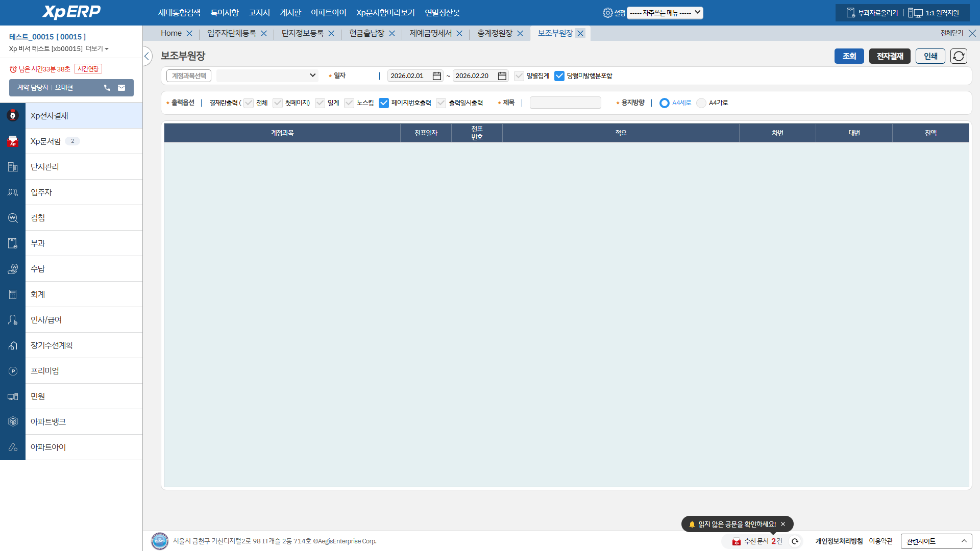Expand the 관련사이트 dropdown

(x=936, y=541)
